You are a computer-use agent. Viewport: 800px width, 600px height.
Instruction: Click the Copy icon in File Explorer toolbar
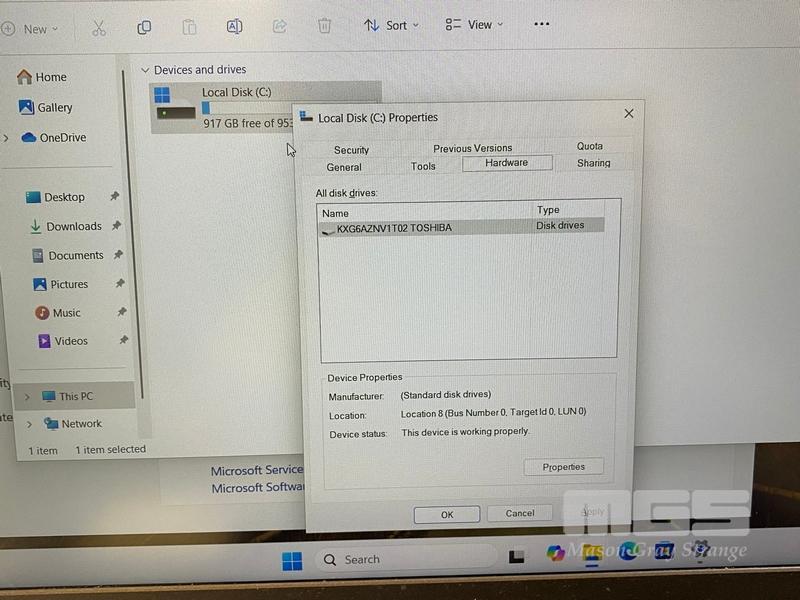[144, 27]
